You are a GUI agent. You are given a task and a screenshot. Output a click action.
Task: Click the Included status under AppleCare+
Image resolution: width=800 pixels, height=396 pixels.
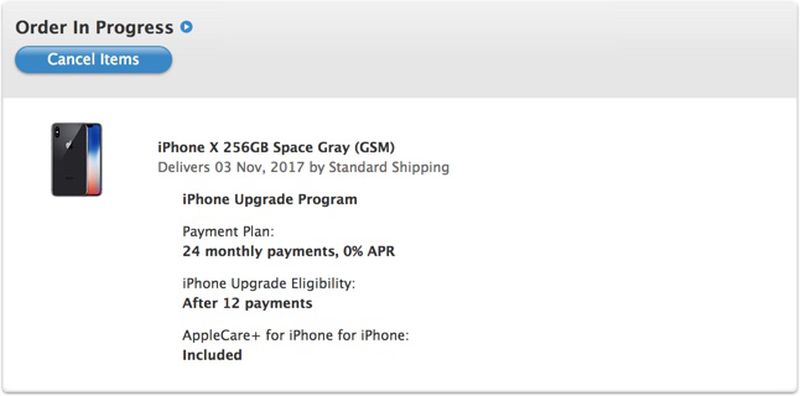pos(212,355)
